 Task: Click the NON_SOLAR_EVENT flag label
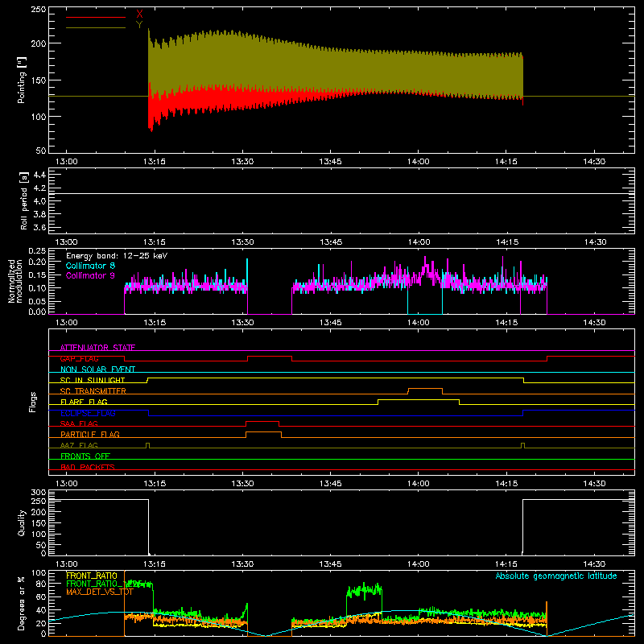coord(97,369)
